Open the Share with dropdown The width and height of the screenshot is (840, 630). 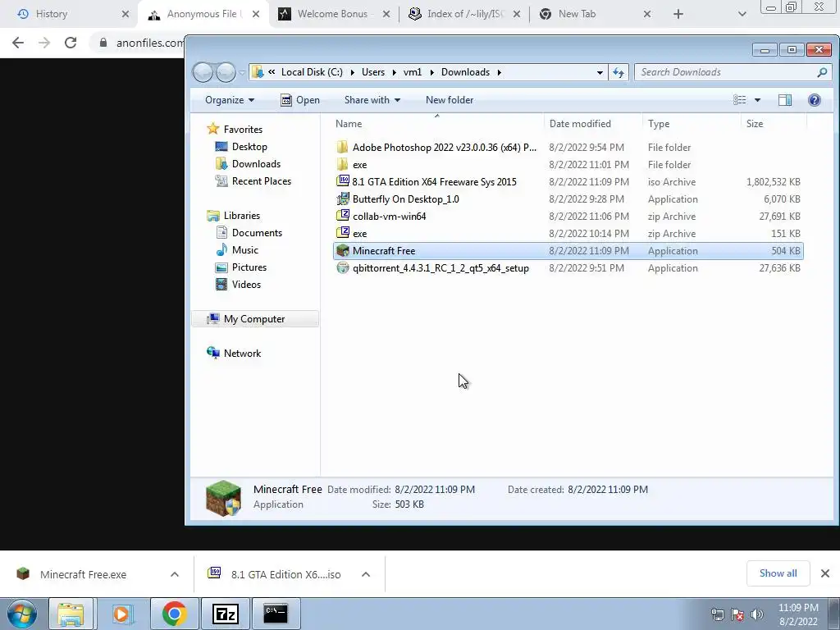coord(372,100)
